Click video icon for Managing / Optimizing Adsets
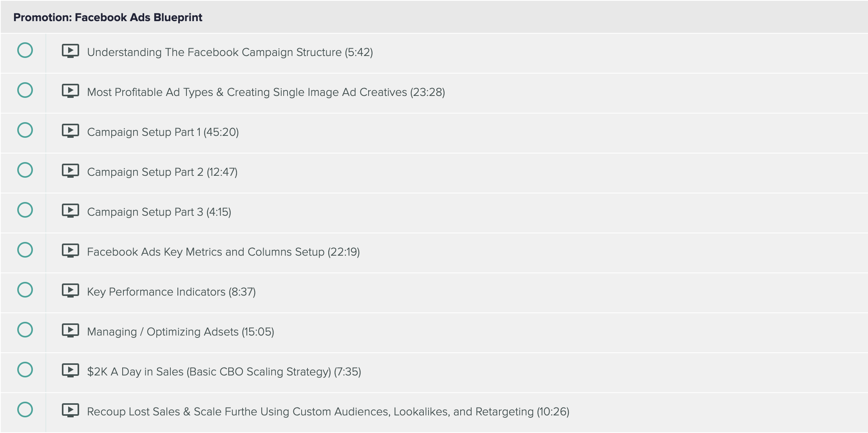 [x=71, y=330]
